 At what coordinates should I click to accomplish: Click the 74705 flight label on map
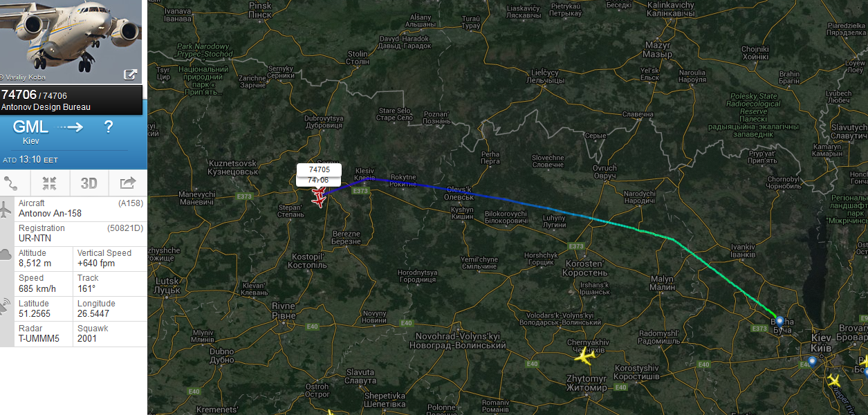coord(320,169)
